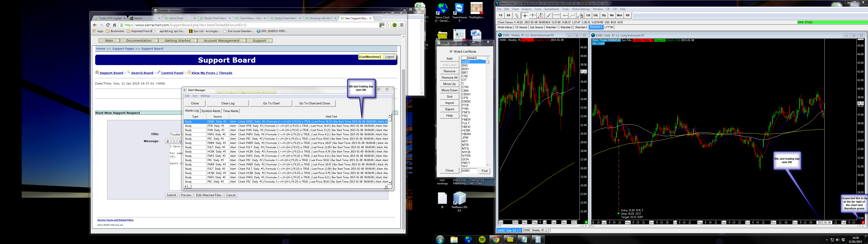Expand the Account Management dropdown menu

[x=222, y=40]
